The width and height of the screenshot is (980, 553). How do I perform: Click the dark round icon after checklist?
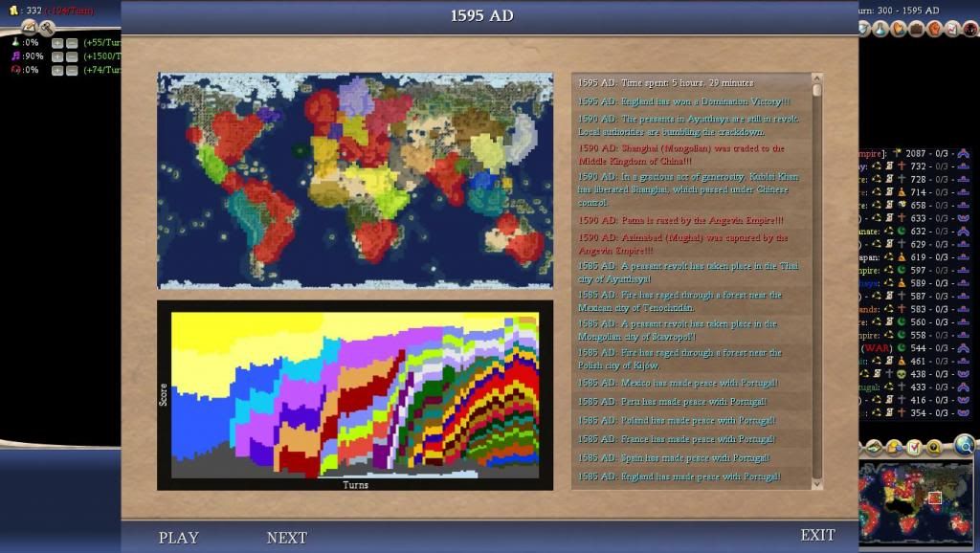pos(970,28)
